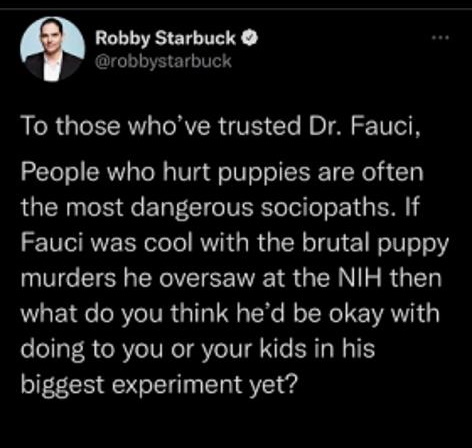Click the word "murders" in the tweet

click(x=68, y=279)
